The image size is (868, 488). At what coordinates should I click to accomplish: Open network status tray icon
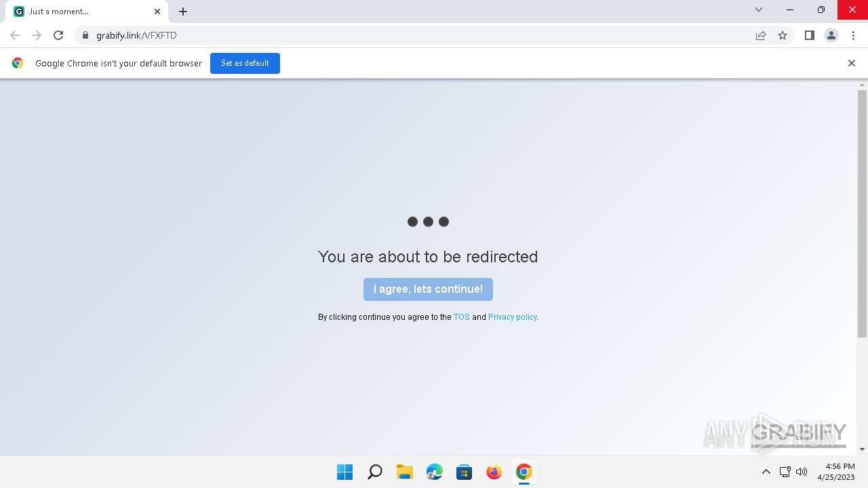tap(785, 472)
